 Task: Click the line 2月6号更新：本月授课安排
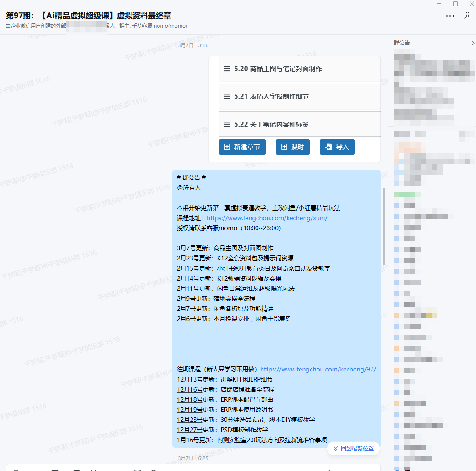tap(234, 319)
